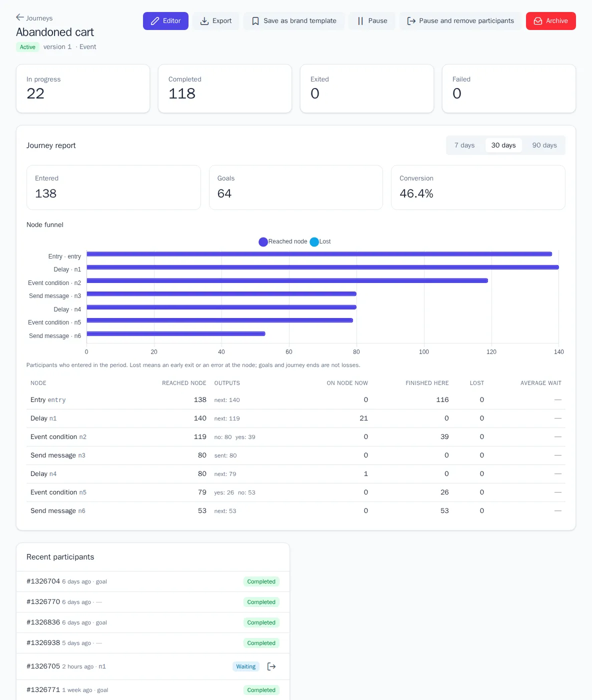
Task: Click the Goals 64 metric
Action: (296, 187)
